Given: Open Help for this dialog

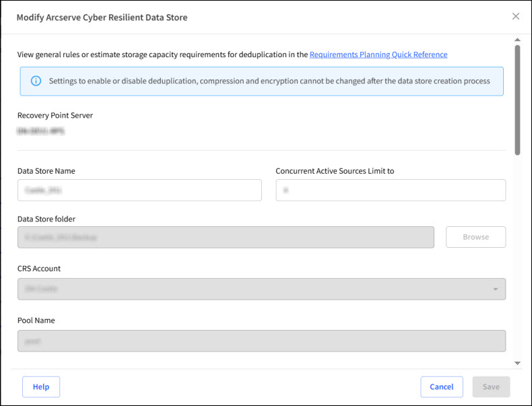Looking at the screenshot, I should click(x=41, y=387).
